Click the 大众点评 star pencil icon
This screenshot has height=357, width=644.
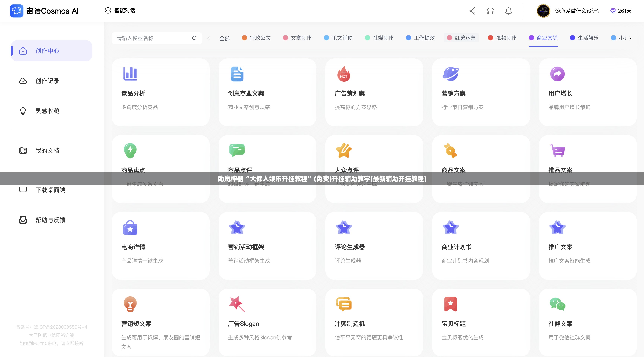click(344, 150)
